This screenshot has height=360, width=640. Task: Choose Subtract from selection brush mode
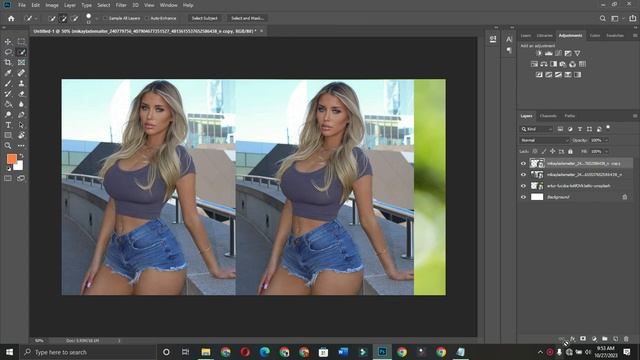click(x=74, y=18)
